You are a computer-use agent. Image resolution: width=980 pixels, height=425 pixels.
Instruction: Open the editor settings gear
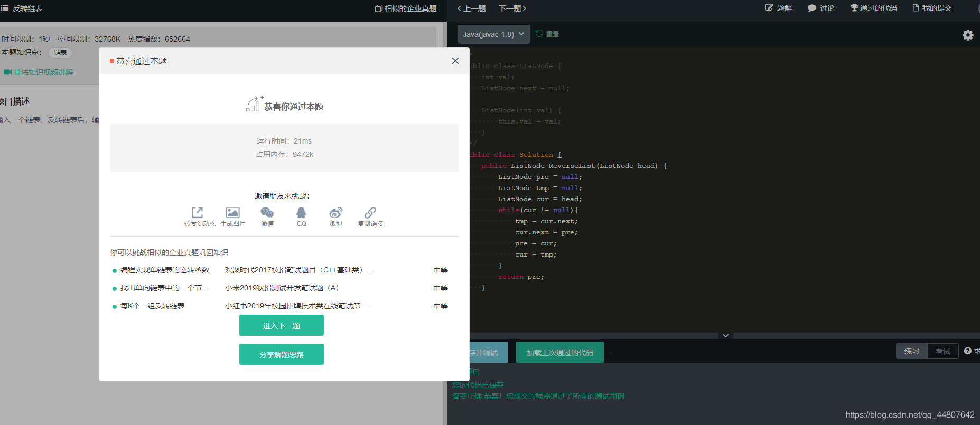pos(968,35)
